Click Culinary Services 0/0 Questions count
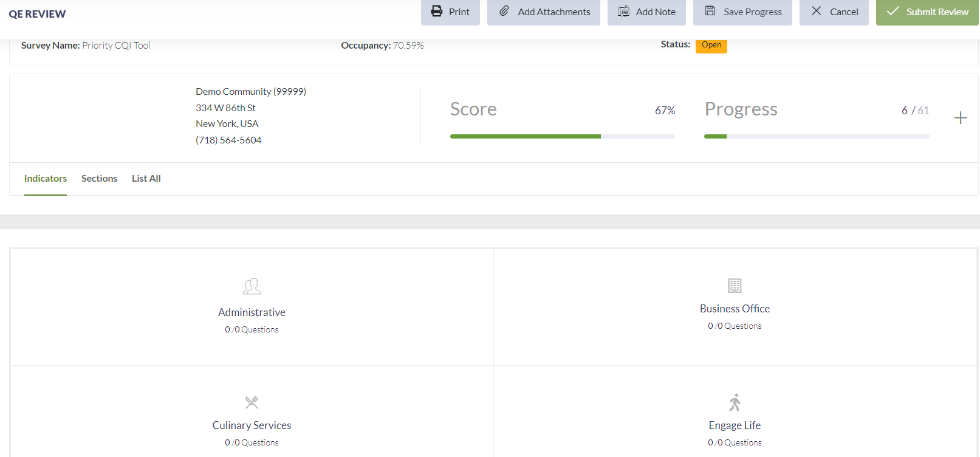The image size is (980, 457). (x=252, y=442)
